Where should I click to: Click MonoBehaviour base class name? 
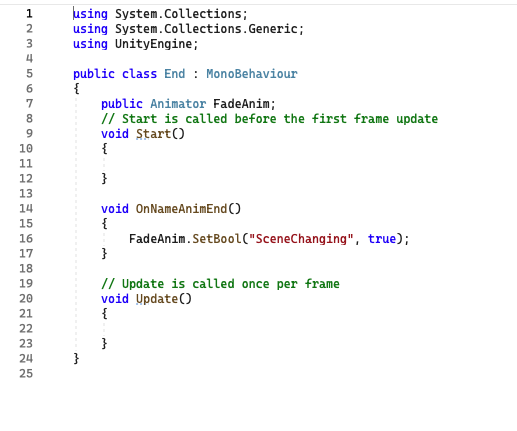[252, 74]
